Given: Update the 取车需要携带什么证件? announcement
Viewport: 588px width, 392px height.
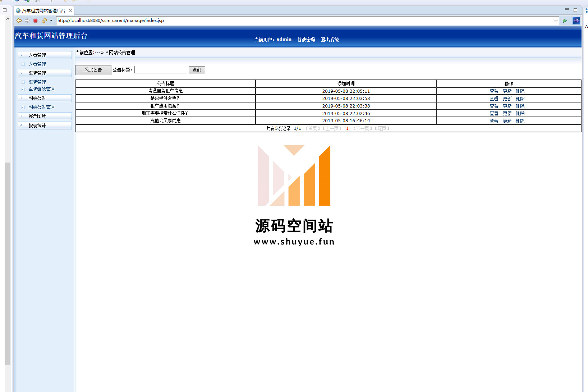Looking at the screenshot, I should (507, 113).
